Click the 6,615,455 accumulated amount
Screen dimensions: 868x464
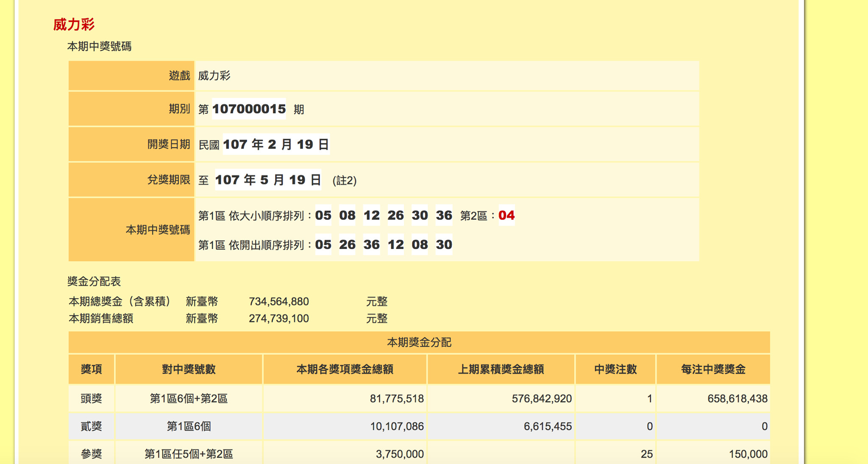pos(501,426)
